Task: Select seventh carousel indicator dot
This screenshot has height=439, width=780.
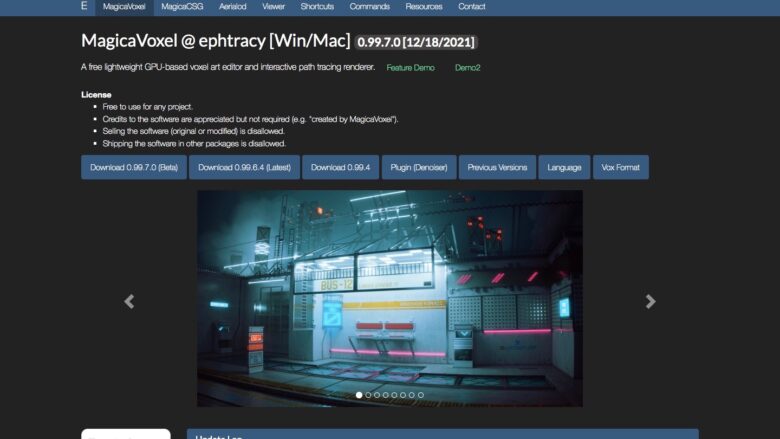Action: (412, 395)
